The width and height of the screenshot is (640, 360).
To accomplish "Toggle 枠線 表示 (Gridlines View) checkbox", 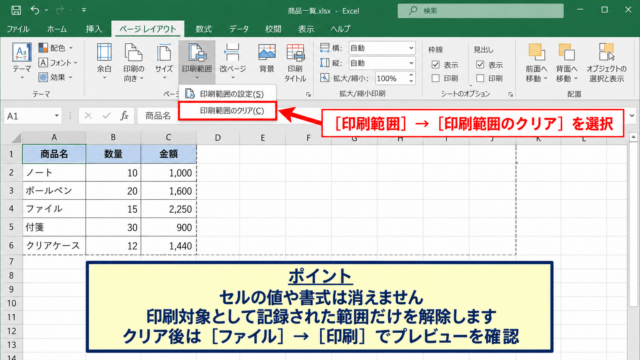I will pos(436,64).
